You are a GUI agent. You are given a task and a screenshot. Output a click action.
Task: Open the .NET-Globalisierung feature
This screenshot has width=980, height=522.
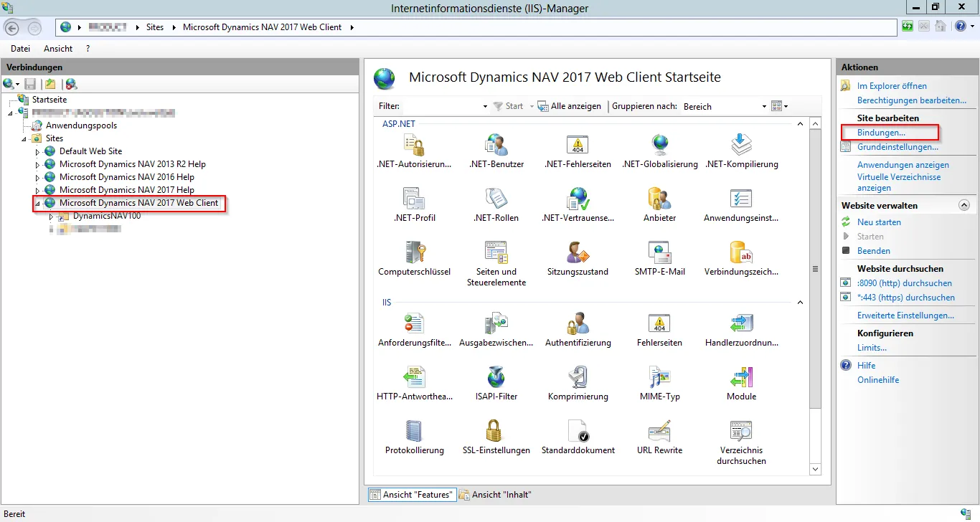coord(660,151)
